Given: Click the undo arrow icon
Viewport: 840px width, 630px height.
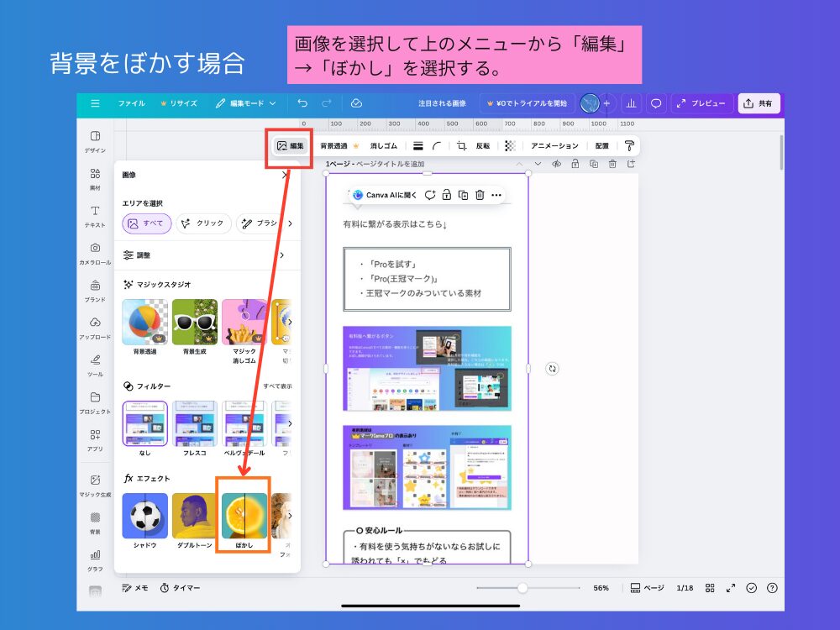Looking at the screenshot, I should pos(302,103).
